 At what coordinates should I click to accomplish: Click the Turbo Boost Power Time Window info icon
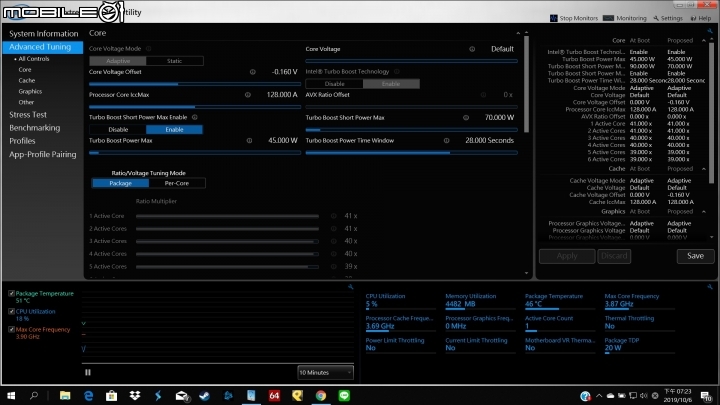click(446, 141)
